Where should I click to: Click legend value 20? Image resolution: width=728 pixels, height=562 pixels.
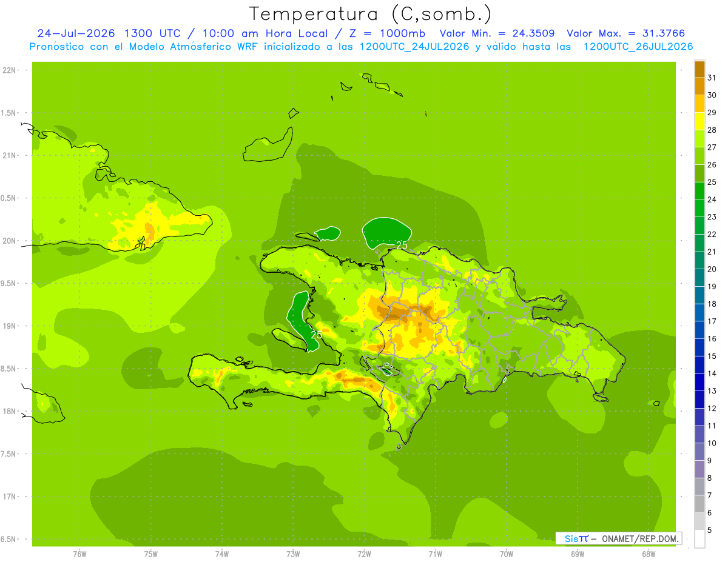pos(712,269)
